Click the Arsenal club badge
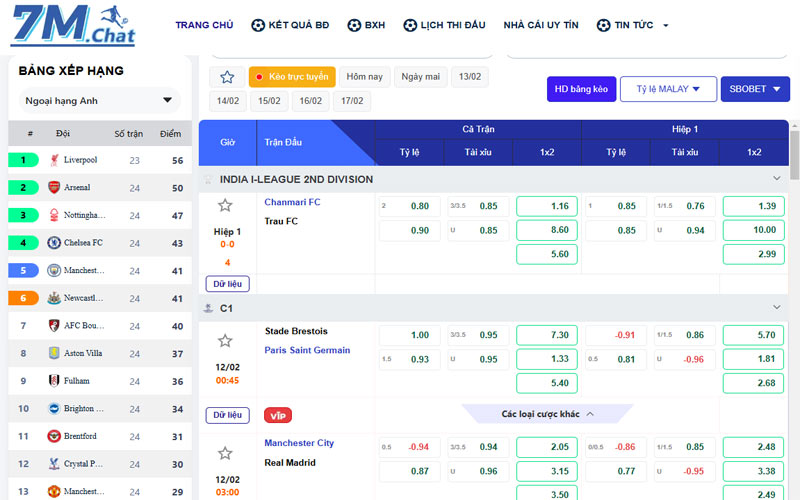This screenshot has height=500, width=800. click(x=54, y=188)
